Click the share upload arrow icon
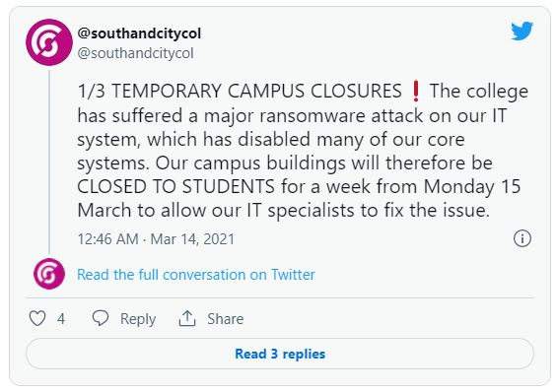The height and width of the screenshot is (392, 556). [187, 318]
